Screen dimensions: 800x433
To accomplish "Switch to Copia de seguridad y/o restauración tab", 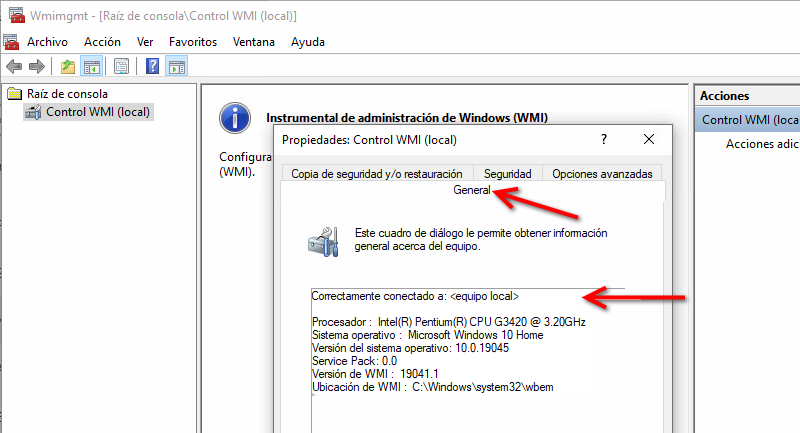I will [x=377, y=173].
